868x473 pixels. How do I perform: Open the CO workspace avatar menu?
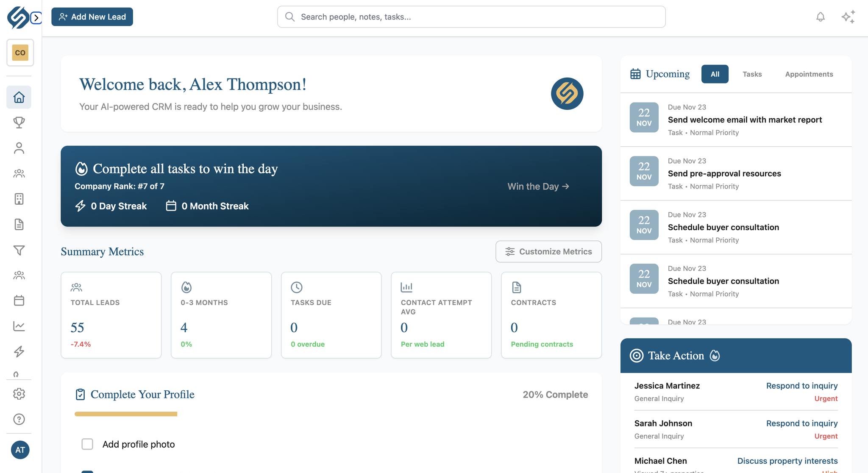tap(19, 53)
